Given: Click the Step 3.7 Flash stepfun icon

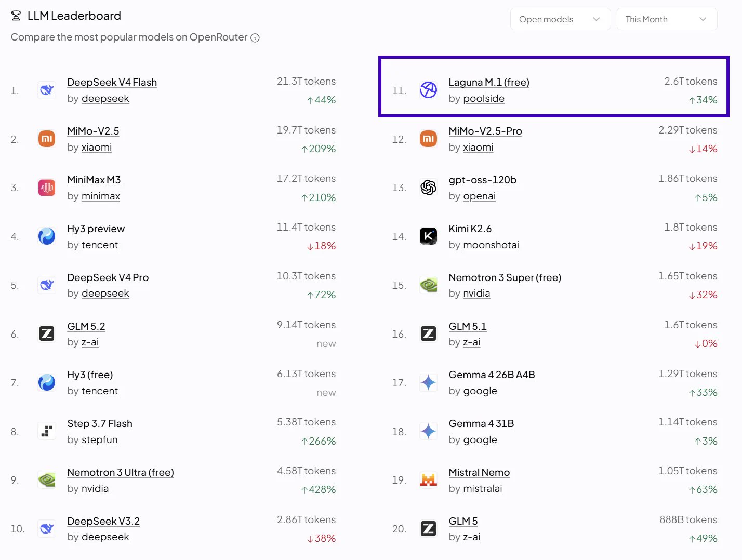Looking at the screenshot, I should coord(47,431).
